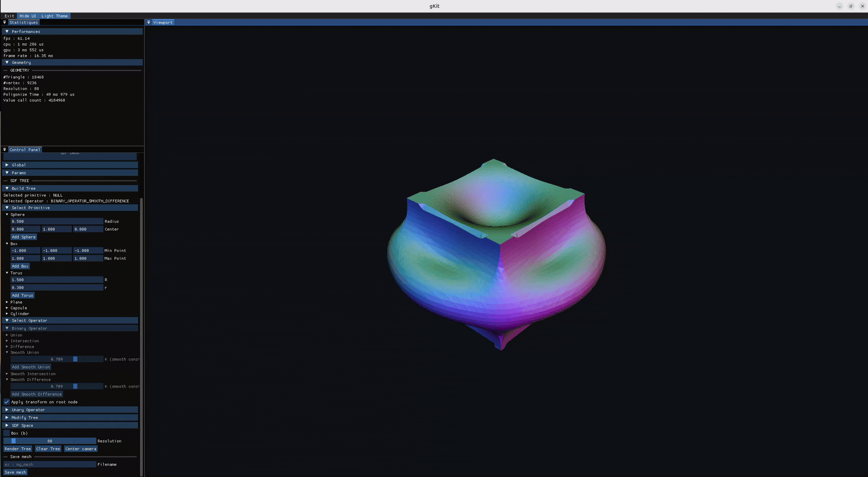The width and height of the screenshot is (868, 477).
Task: Select the Control Panel tab
Action: [x=25, y=150]
